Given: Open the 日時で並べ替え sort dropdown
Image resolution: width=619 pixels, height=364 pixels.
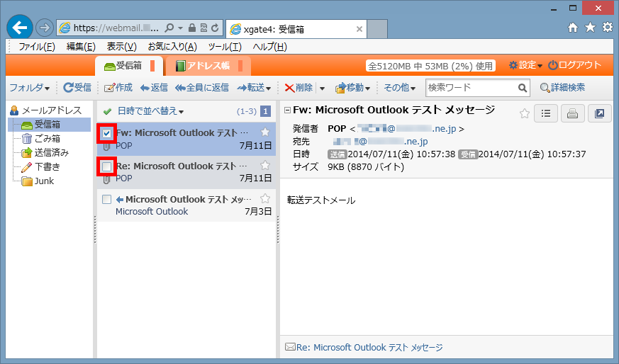Looking at the screenshot, I should tap(150, 111).
